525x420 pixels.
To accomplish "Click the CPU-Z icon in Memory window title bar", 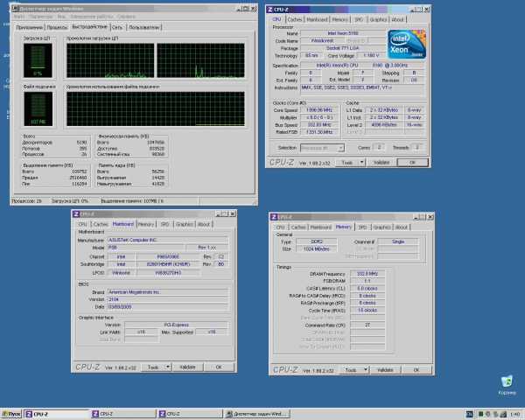I will [274, 215].
